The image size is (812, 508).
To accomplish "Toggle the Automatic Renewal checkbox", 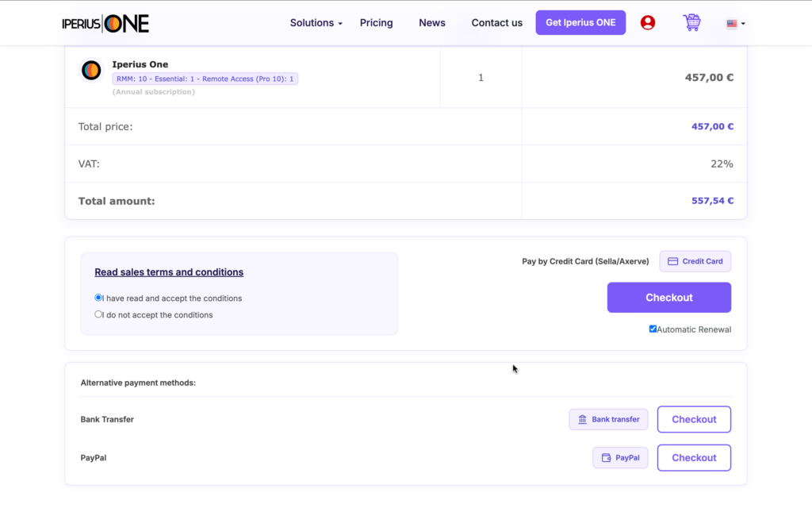I will 653,329.
